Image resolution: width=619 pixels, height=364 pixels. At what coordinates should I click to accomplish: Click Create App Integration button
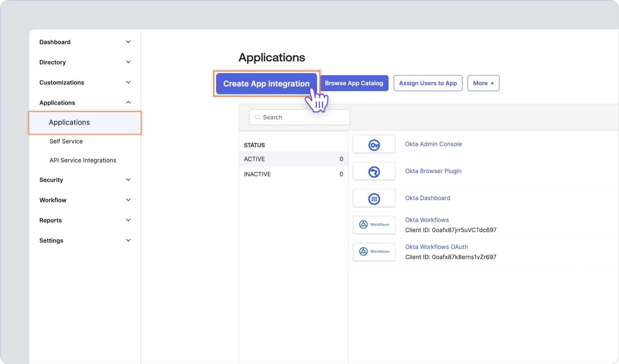pyautogui.click(x=266, y=84)
